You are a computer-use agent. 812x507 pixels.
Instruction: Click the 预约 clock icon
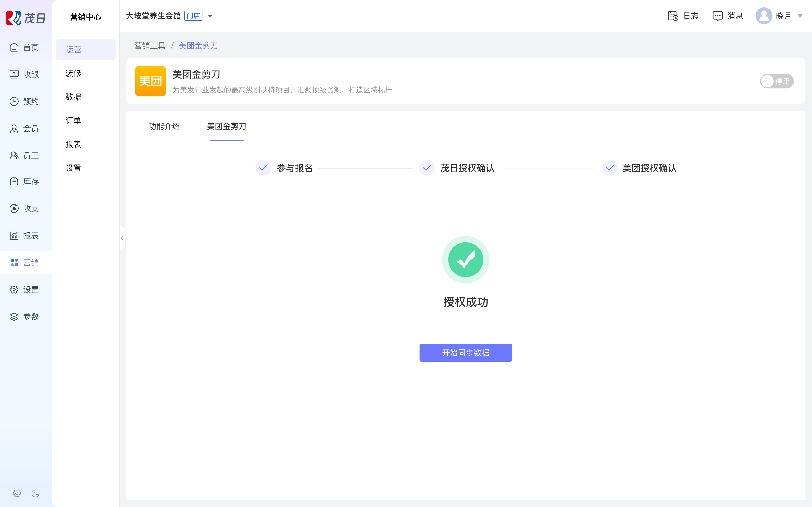[14, 101]
